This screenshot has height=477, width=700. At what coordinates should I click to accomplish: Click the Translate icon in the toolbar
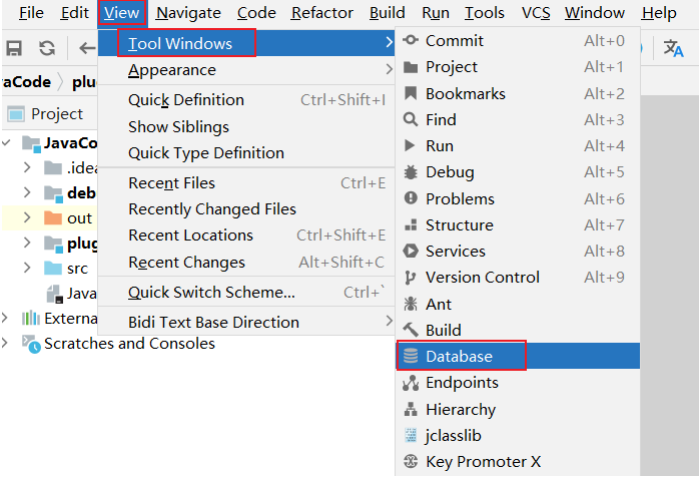point(673,48)
